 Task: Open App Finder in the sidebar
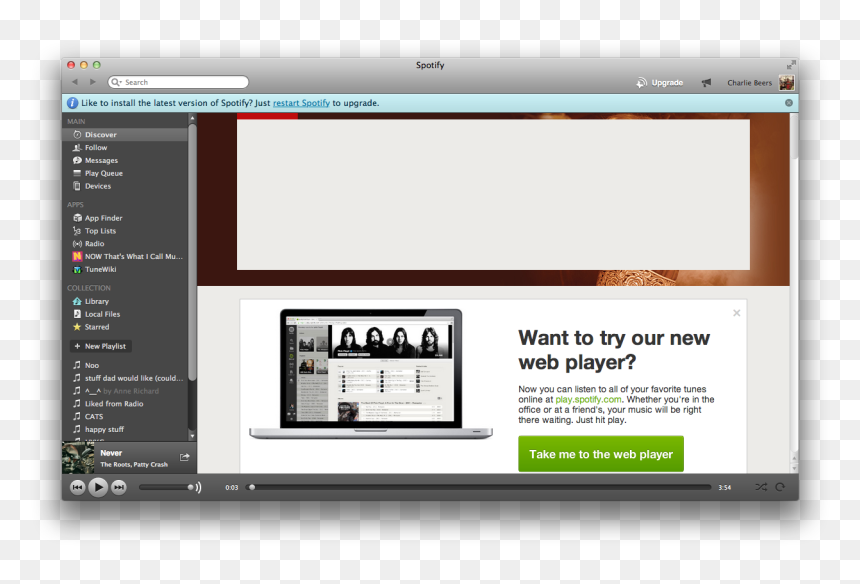(126, 218)
